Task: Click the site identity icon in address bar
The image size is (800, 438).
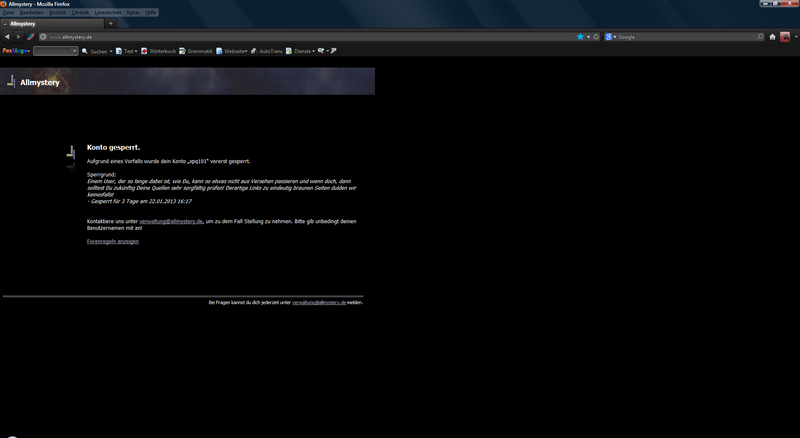Action: [x=43, y=37]
